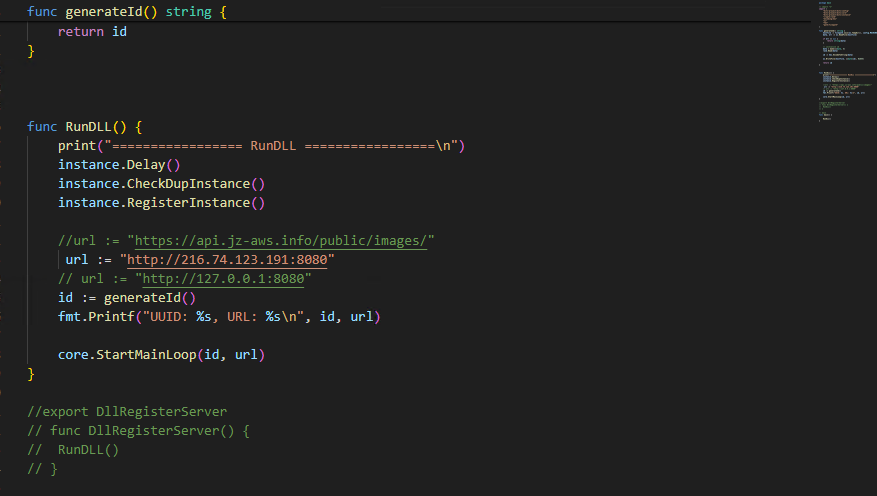
Task: Click the "return id" statement
Action: 92,32
